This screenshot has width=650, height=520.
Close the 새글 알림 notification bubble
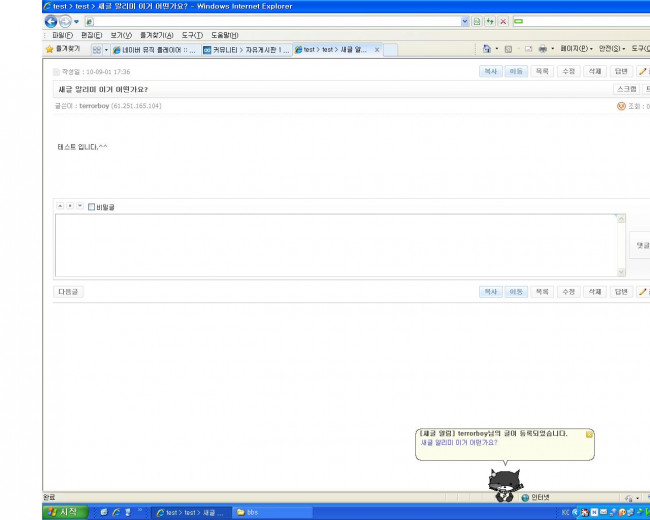pos(589,434)
